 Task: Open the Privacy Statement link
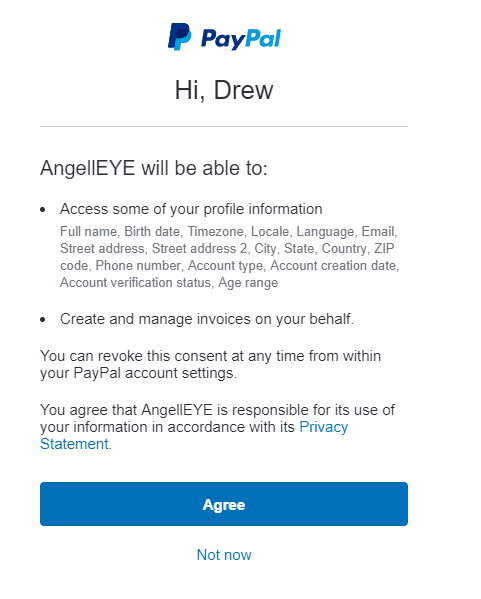click(194, 435)
